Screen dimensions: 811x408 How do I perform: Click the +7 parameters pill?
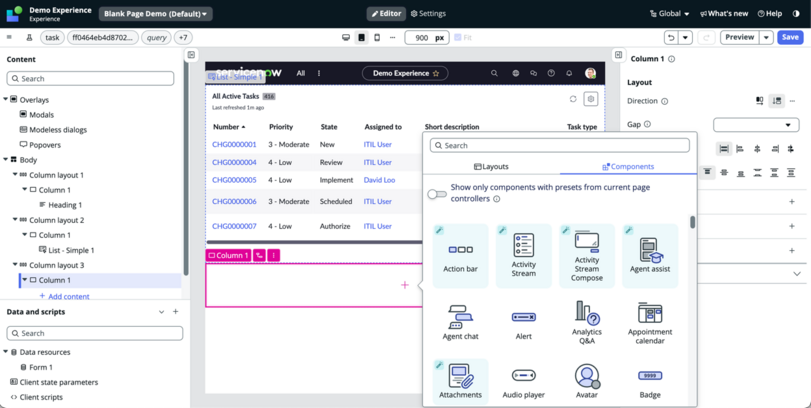pos(183,38)
